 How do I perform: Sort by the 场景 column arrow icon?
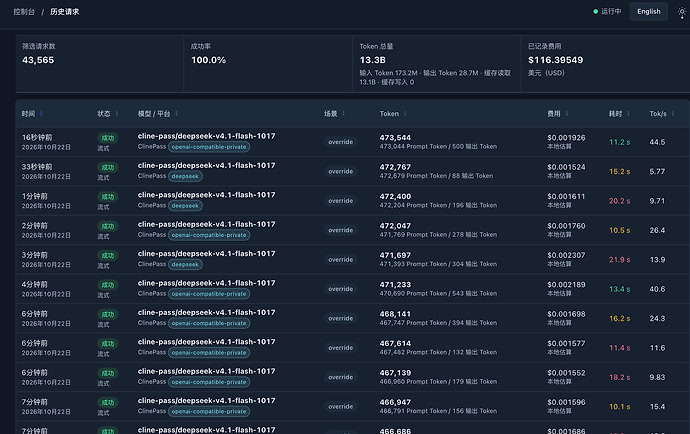click(x=343, y=114)
